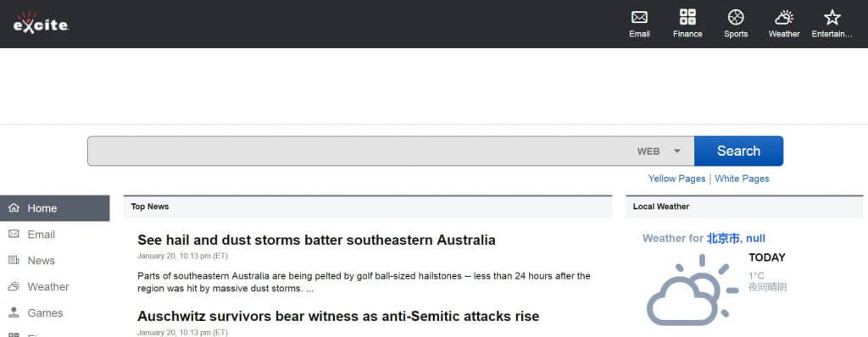This screenshot has height=337, width=868.
Task: Open the Yellow Pages link
Action: 676,179
